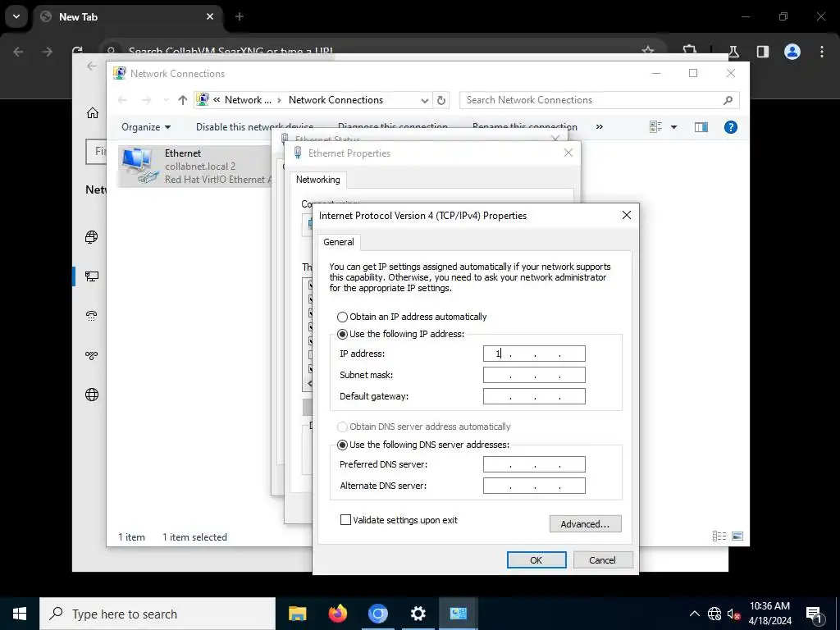
Task: Open a new Chrome tab
Action: pos(240,16)
